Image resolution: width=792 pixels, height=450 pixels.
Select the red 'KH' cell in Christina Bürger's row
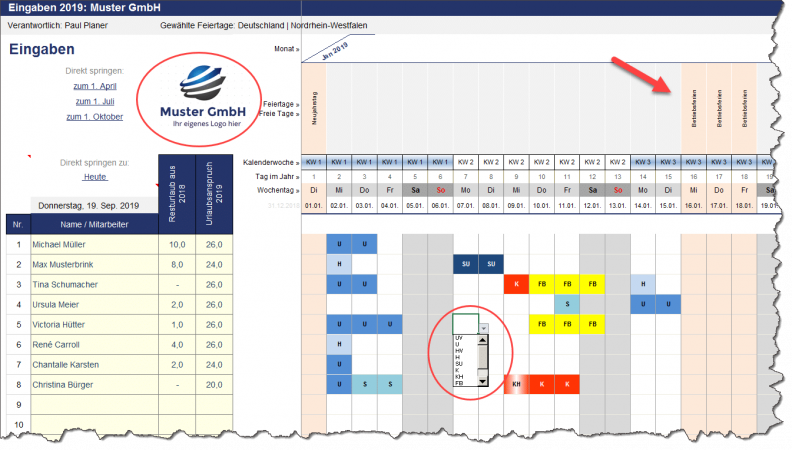point(517,384)
